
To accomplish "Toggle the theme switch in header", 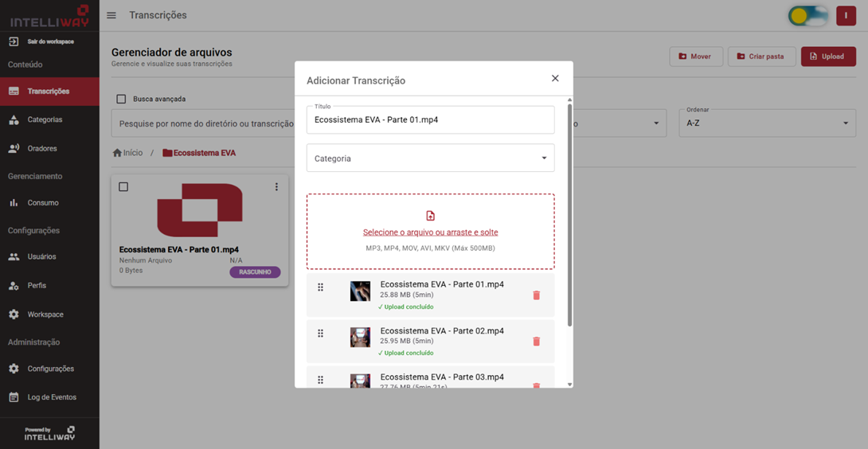I will (807, 15).
